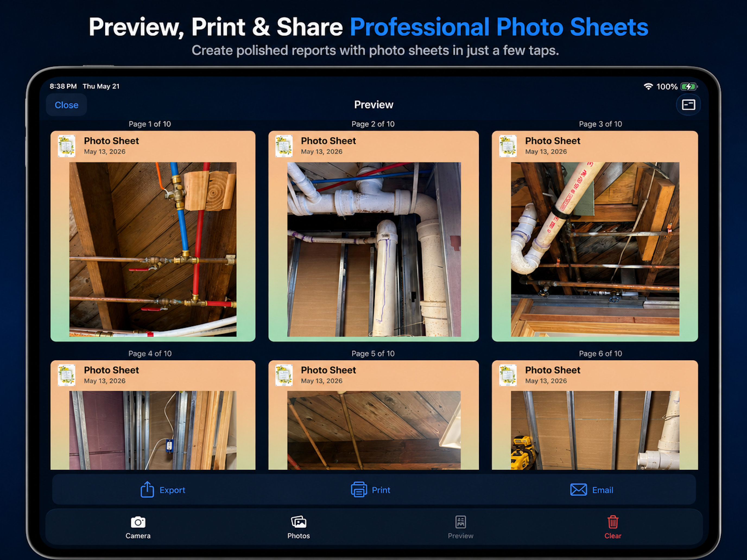747x560 pixels.
Task: Open the Camera tab
Action: click(138, 528)
